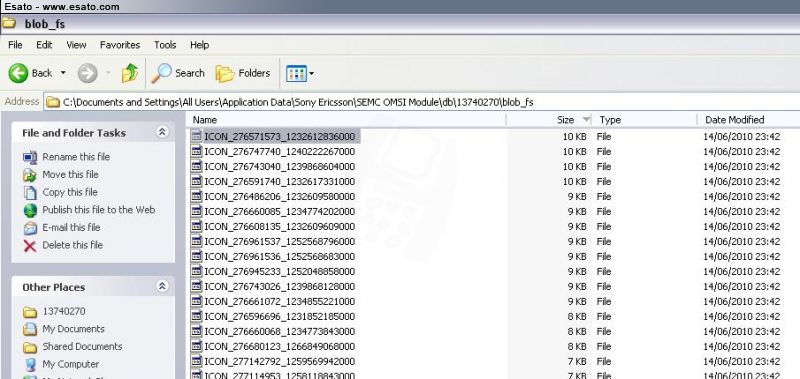Click file icon of ICON_276961536_1252568683000
Viewport: 800px width, 379px height.
click(196, 256)
